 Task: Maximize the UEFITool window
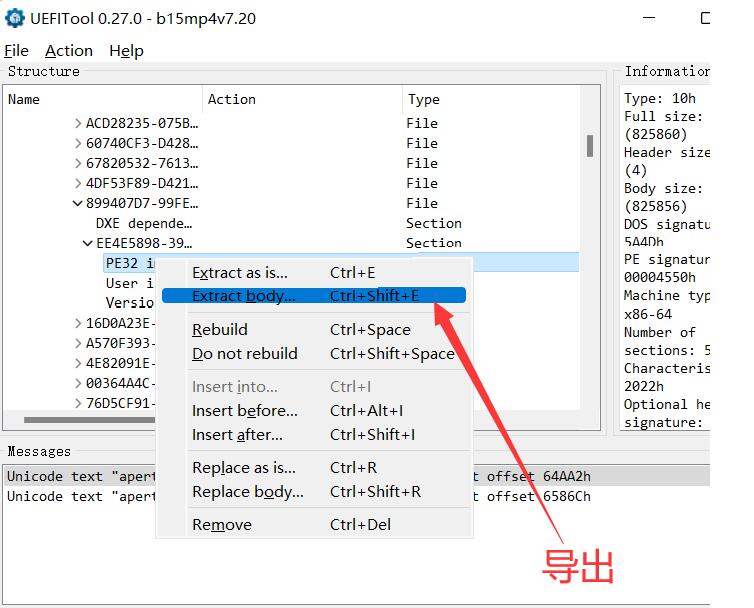(705, 18)
